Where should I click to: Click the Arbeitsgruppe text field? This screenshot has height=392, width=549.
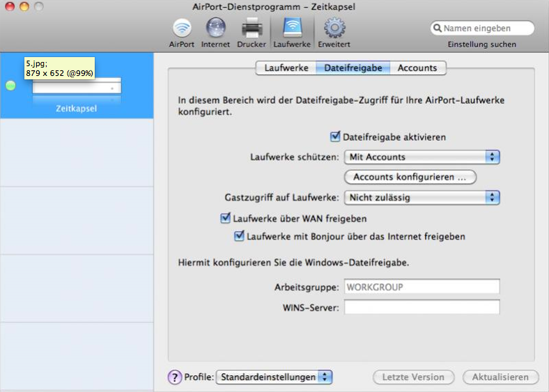[x=422, y=287]
